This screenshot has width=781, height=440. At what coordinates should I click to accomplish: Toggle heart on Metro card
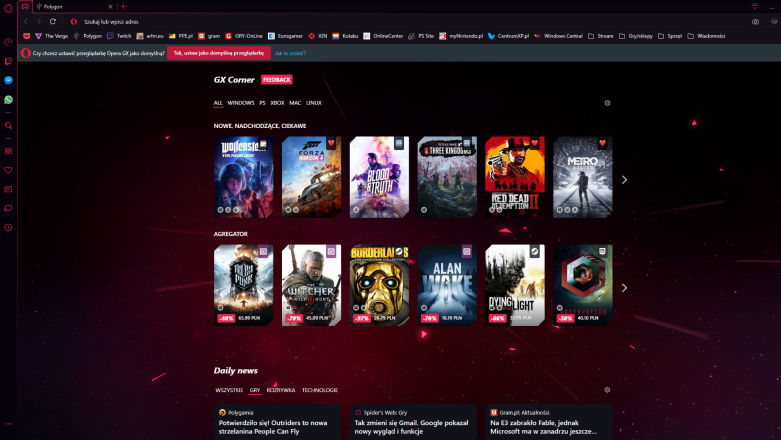tap(603, 144)
